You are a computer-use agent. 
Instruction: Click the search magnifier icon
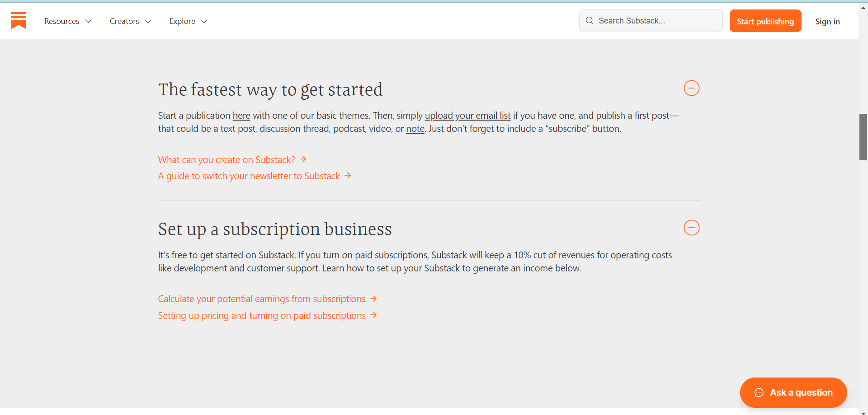coord(590,21)
